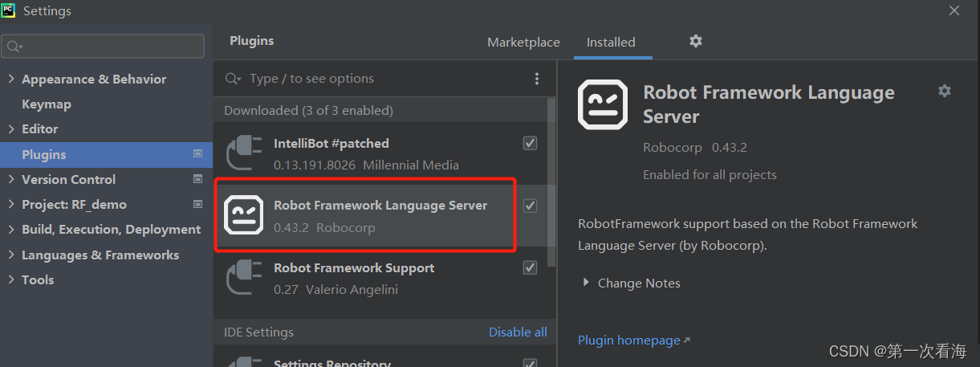This screenshot has height=367, width=980.
Task: Uncheck the Robot Framework Support plugin
Action: pyautogui.click(x=530, y=267)
